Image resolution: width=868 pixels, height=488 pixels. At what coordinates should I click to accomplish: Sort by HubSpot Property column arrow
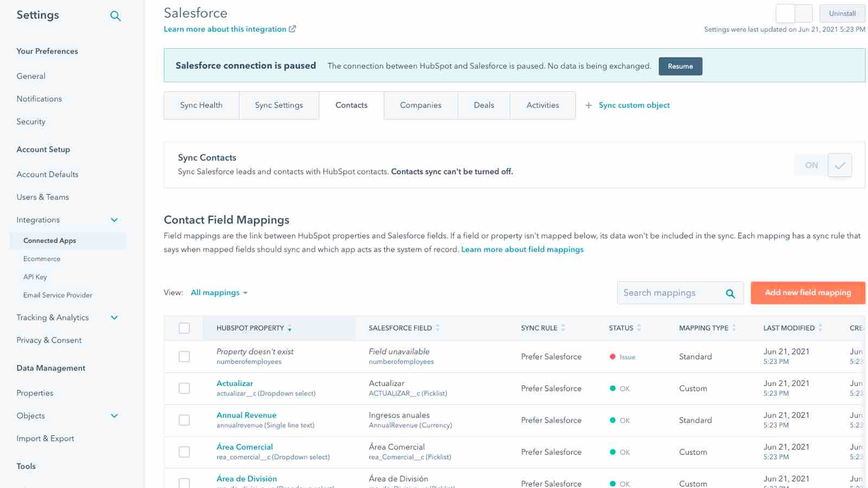coord(290,328)
